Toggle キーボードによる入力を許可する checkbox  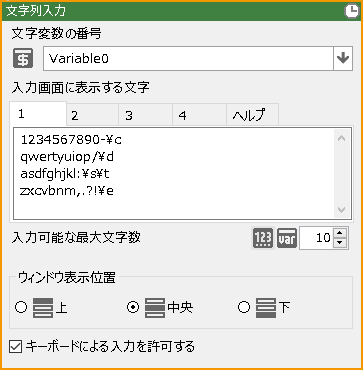16,347
